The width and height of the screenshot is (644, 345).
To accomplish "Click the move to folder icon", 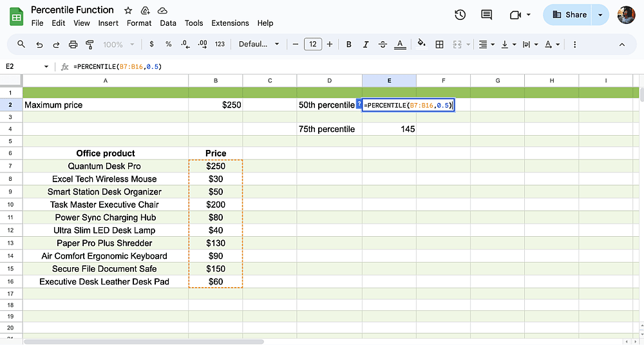I will [x=145, y=10].
